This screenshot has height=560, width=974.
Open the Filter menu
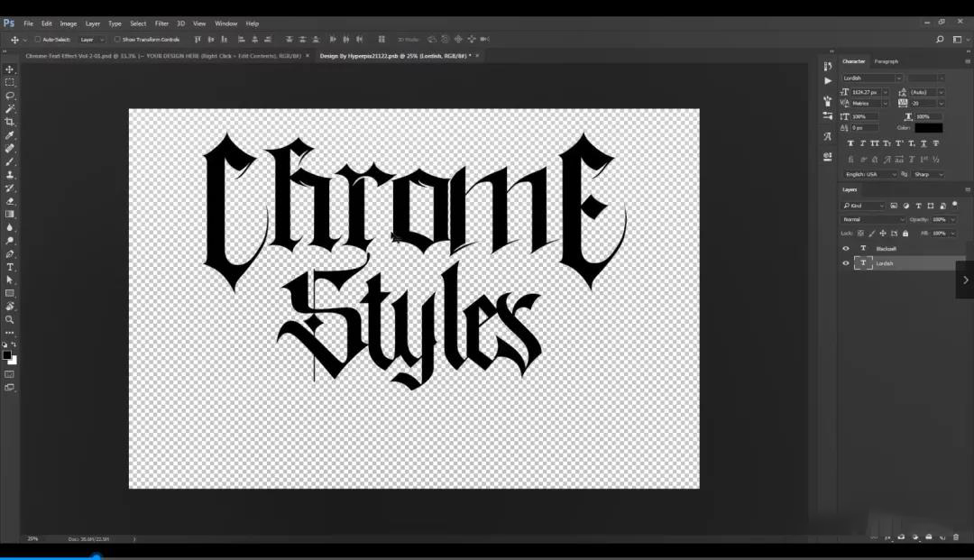point(161,23)
